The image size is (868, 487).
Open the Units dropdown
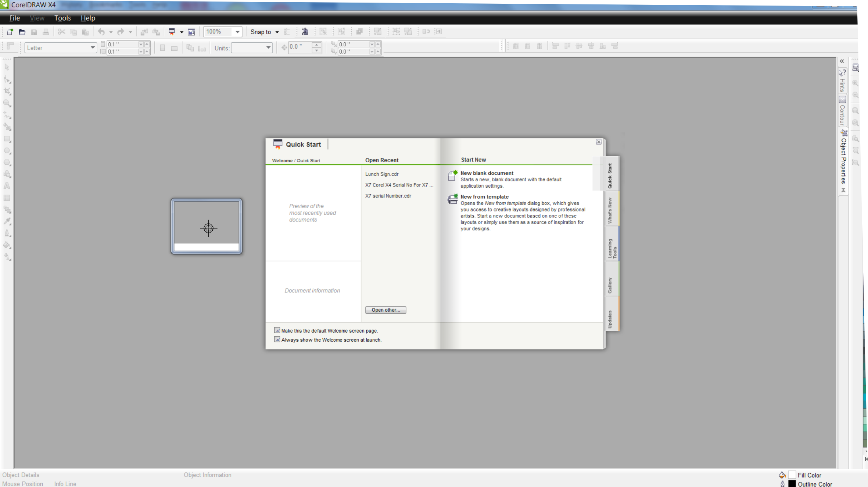pyautogui.click(x=268, y=48)
